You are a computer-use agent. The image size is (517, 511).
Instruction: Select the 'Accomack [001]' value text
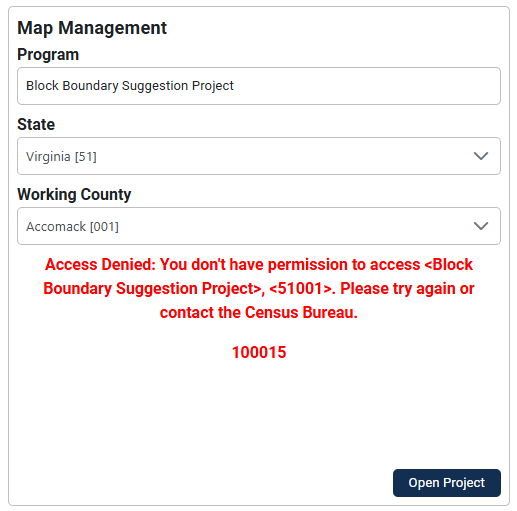72,227
